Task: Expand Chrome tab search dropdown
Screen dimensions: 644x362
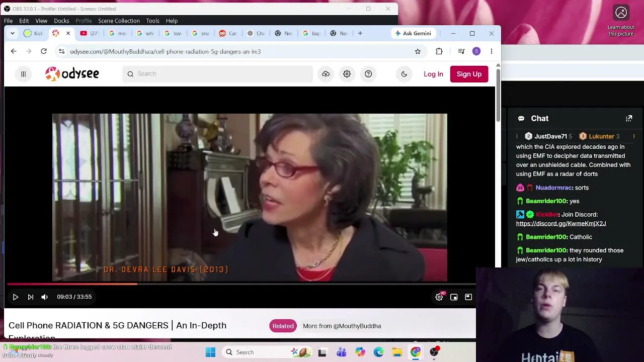Action: click(12, 33)
